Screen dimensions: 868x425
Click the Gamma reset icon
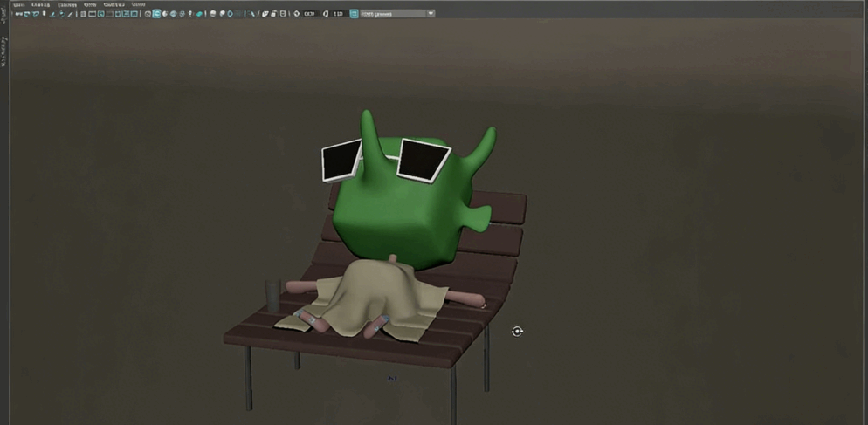coord(325,14)
